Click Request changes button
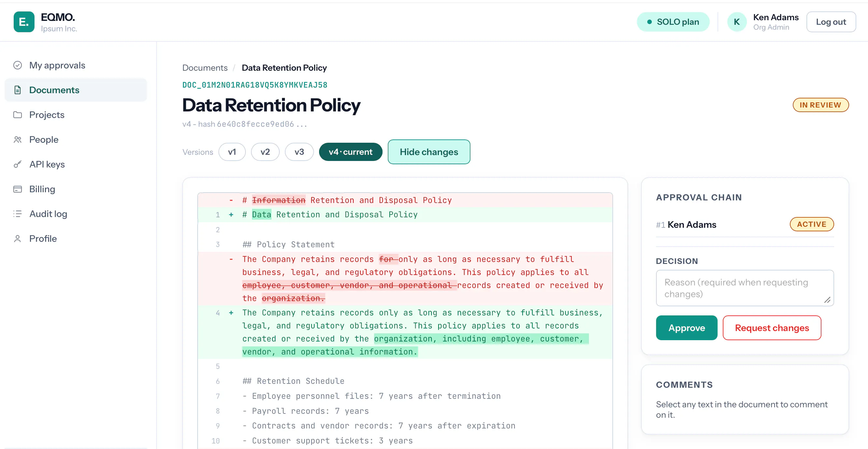This screenshot has height=449, width=868. (772, 328)
